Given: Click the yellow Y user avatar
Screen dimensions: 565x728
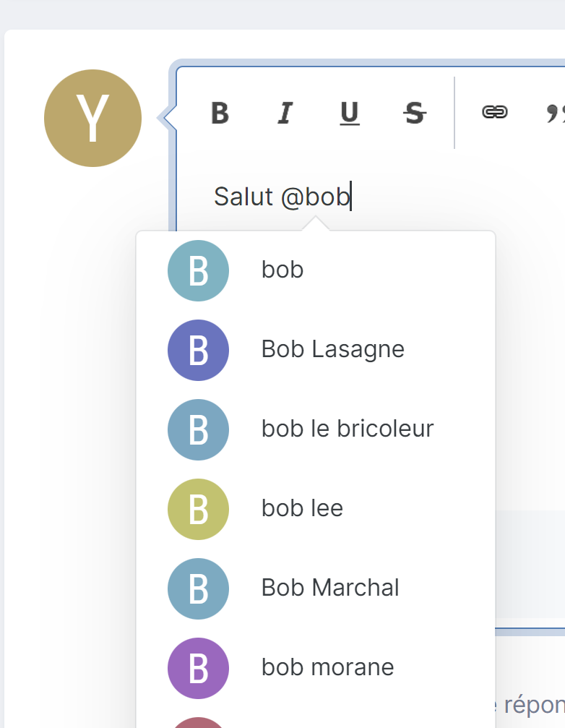Looking at the screenshot, I should (92, 118).
